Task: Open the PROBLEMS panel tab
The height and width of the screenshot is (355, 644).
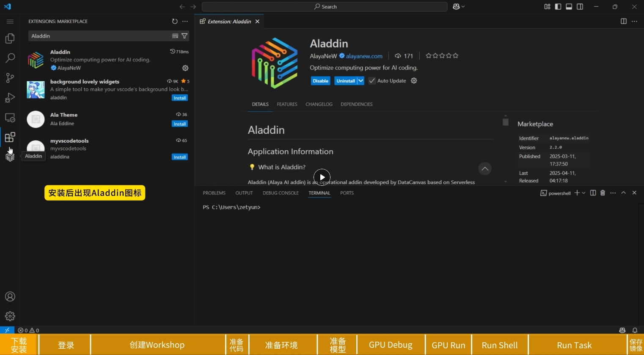Action: [214, 193]
